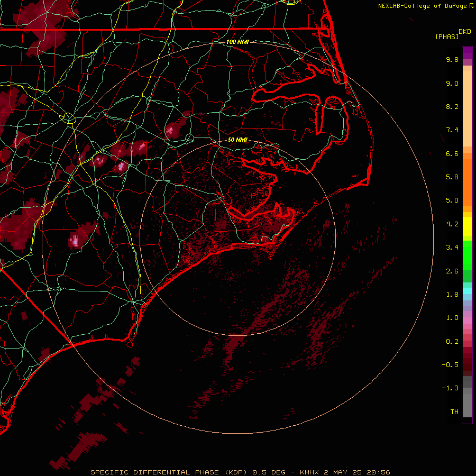Click the 50 NMI range ring label
This screenshot has width=476, height=476.
click(x=237, y=140)
